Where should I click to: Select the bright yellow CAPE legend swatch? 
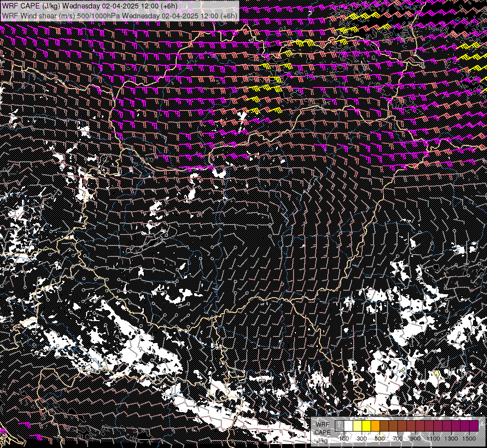coord(367,426)
